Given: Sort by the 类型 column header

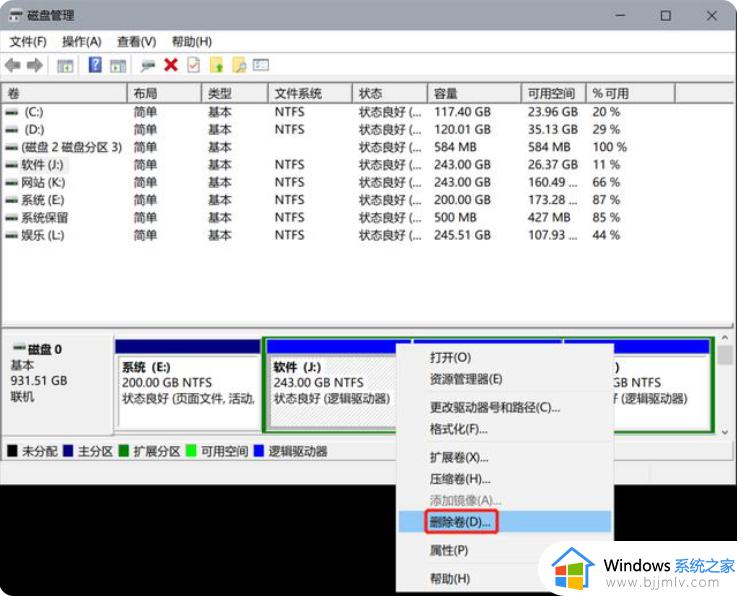Looking at the screenshot, I should click(x=235, y=93).
